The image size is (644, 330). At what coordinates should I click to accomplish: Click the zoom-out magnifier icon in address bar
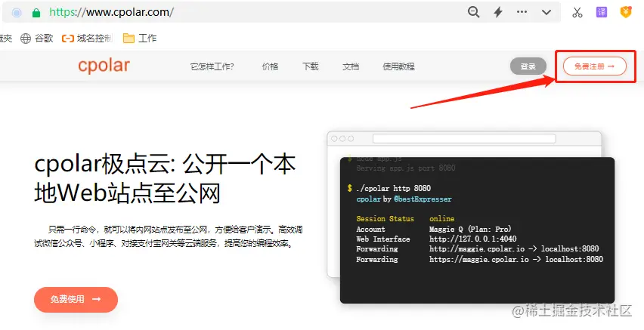coord(474,12)
